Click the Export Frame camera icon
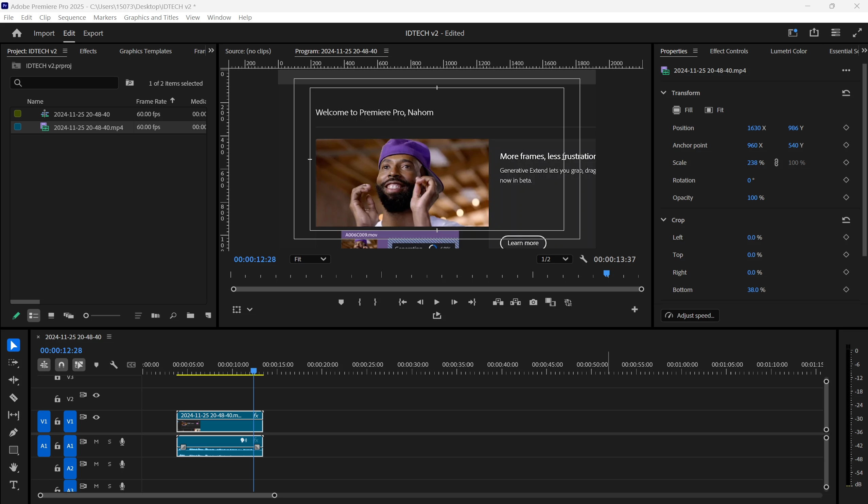Viewport: 868px width, 504px height. coord(533,302)
